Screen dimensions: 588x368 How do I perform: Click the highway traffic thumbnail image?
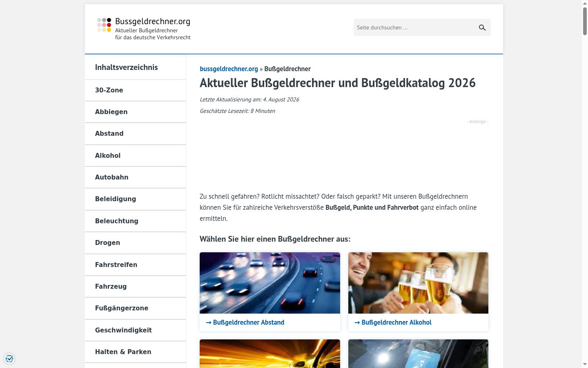click(270, 283)
